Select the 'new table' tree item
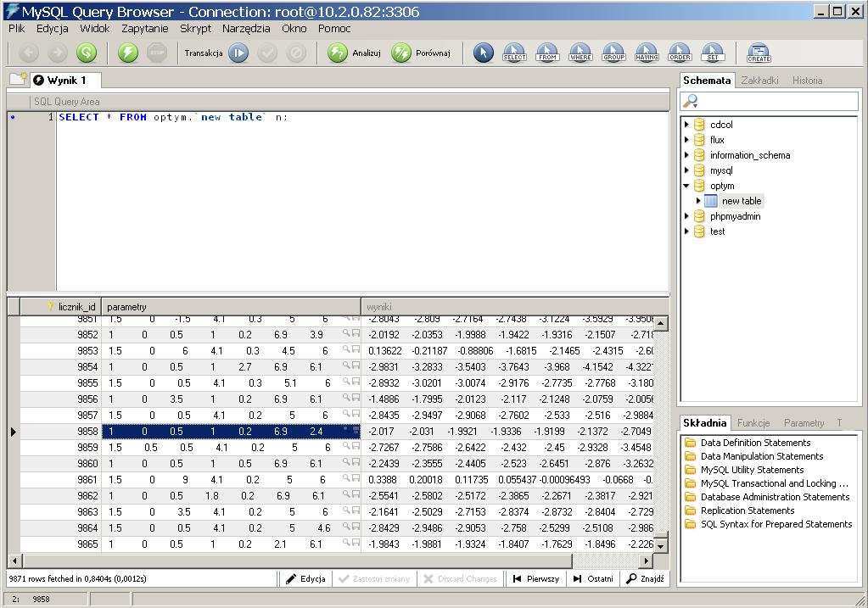This screenshot has width=868, height=608. pos(742,201)
